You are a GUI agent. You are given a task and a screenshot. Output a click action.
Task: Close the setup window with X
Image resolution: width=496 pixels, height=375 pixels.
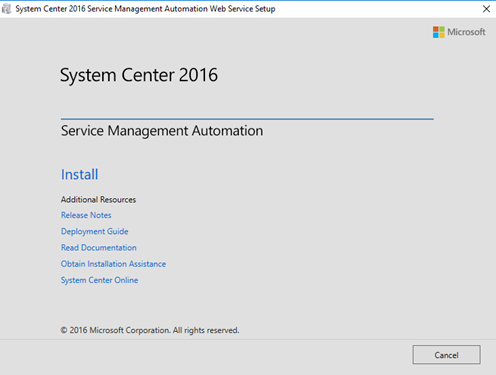tap(486, 9)
